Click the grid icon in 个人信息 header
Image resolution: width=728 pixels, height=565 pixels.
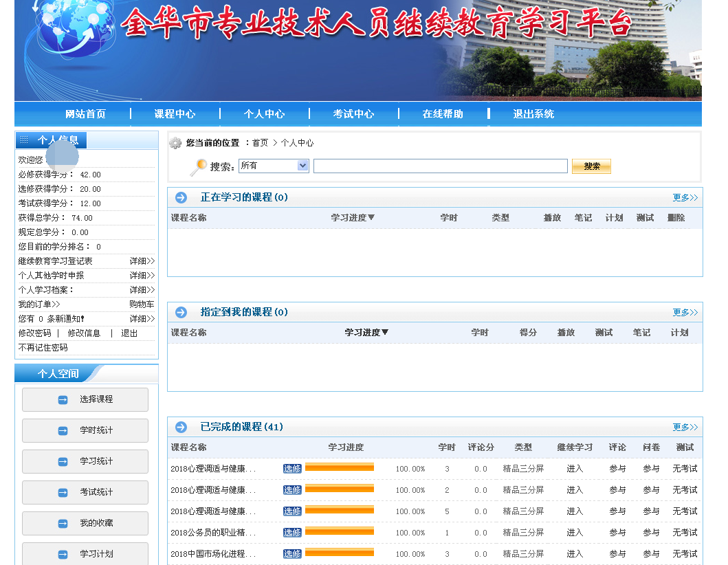point(24,140)
